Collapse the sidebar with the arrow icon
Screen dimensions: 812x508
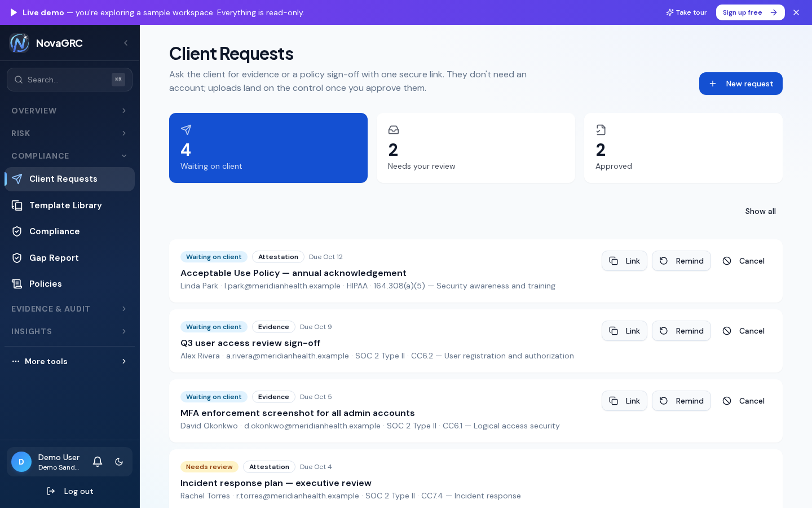126,43
